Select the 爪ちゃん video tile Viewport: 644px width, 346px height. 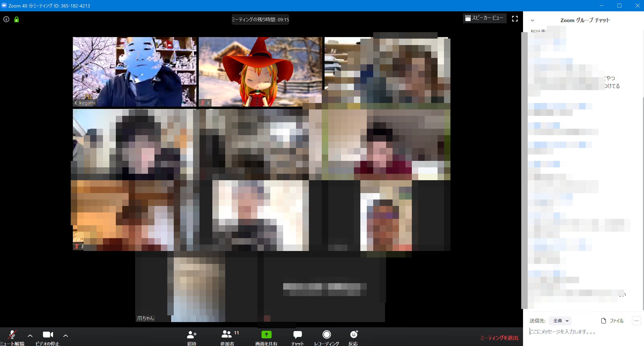coord(196,287)
